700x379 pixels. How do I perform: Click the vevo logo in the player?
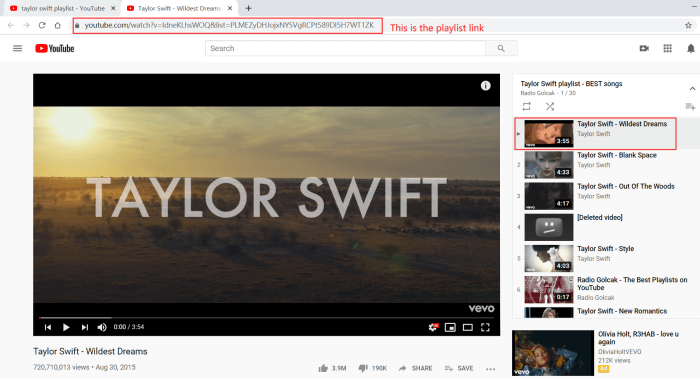point(481,308)
